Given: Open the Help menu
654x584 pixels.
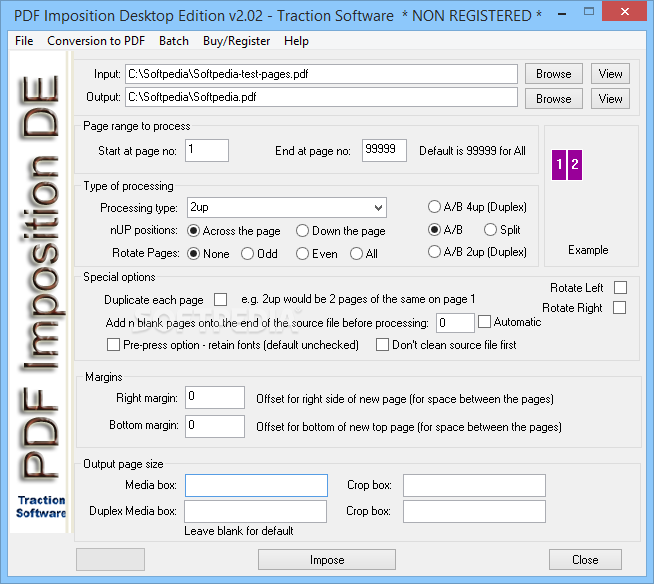Looking at the screenshot, I should [x=296, y=41].
